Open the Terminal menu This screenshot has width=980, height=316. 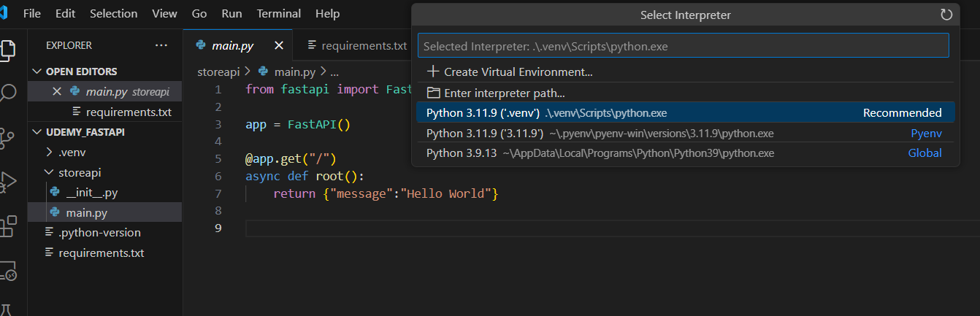[x=279, y=14]
